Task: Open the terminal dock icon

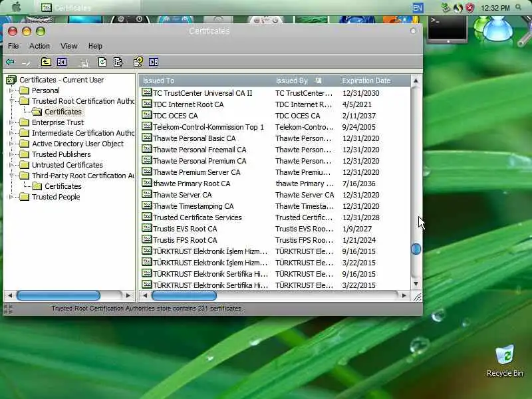Action: coord(447,29)
